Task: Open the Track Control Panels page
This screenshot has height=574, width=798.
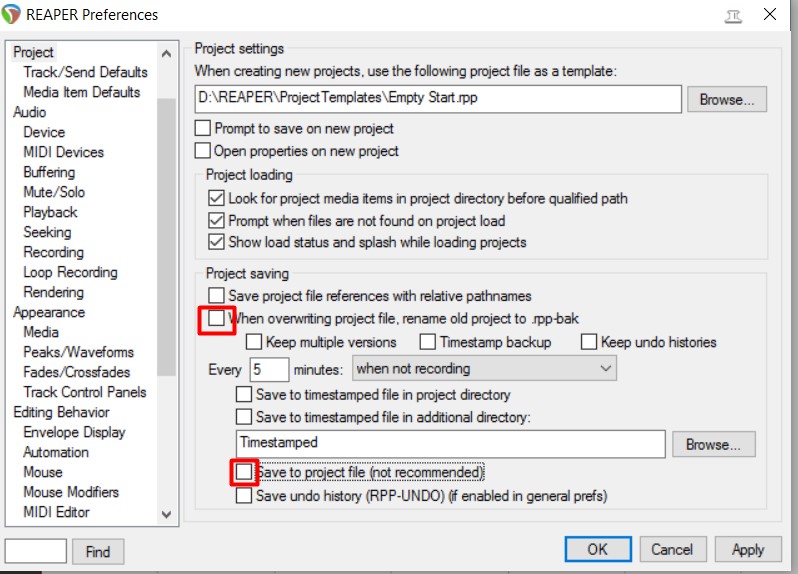Action: click(x=84, y=392)
